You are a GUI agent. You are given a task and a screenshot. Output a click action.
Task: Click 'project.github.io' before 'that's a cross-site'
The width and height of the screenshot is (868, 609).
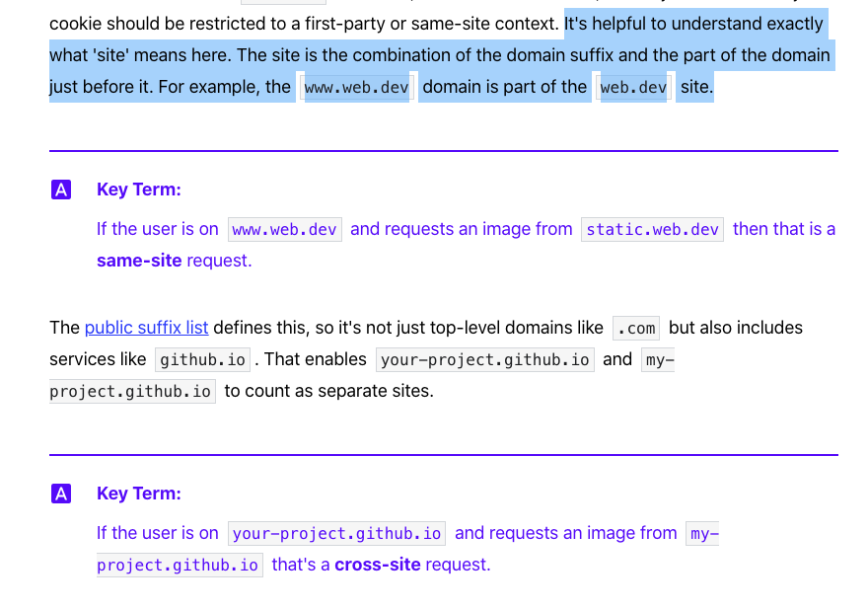[x=179, y=565]
